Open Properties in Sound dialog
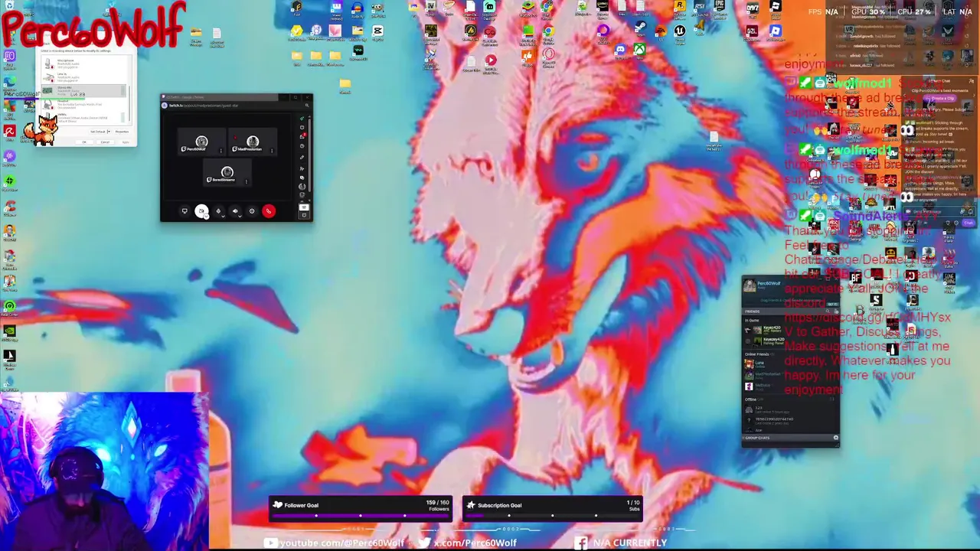 122,132
